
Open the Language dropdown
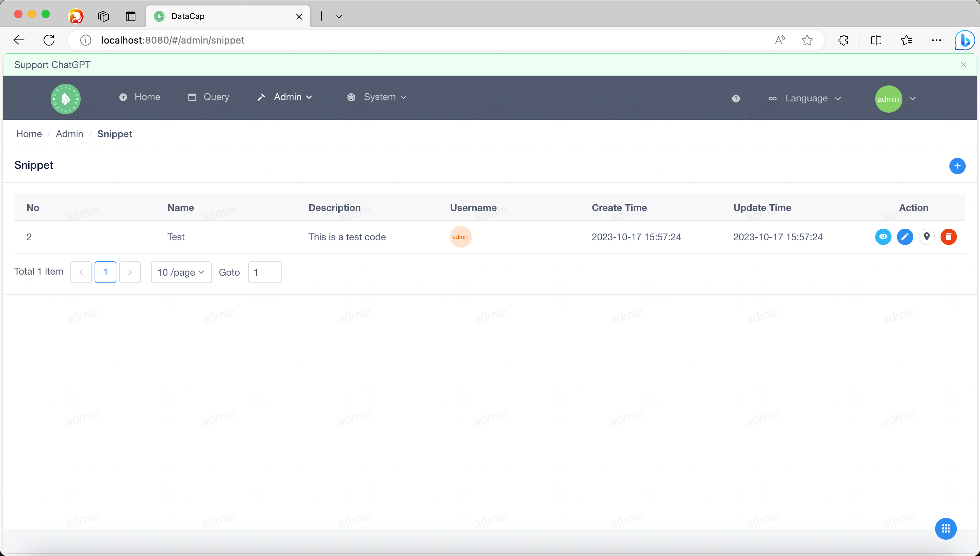tap(805, 99)
